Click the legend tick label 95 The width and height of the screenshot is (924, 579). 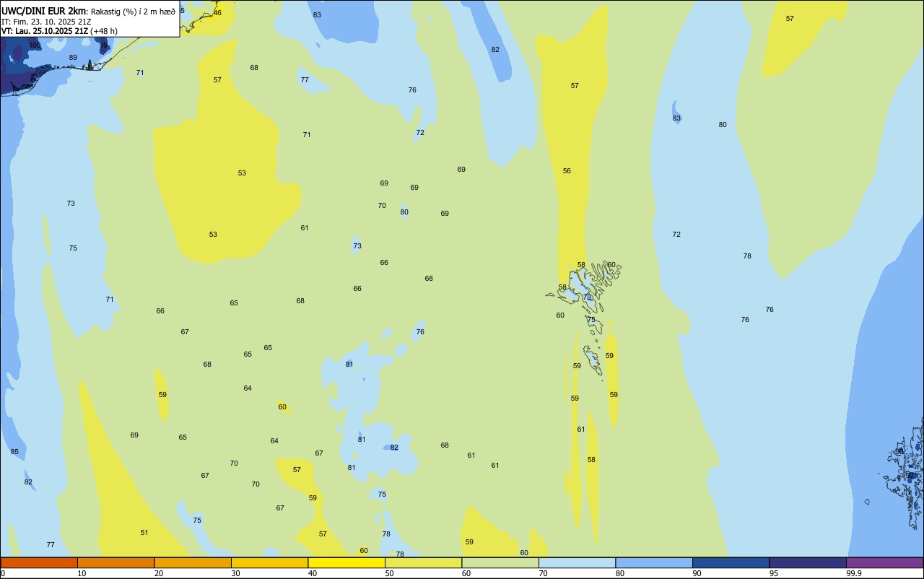click(774, 573)
